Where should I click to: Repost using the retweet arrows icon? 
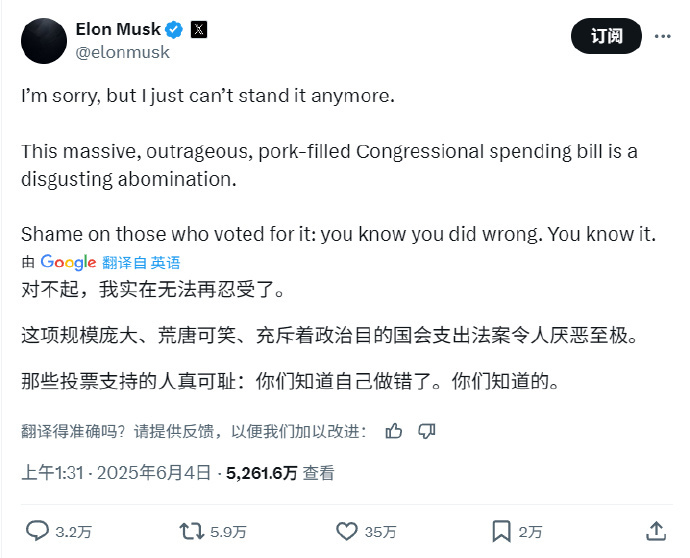[191, 531]
